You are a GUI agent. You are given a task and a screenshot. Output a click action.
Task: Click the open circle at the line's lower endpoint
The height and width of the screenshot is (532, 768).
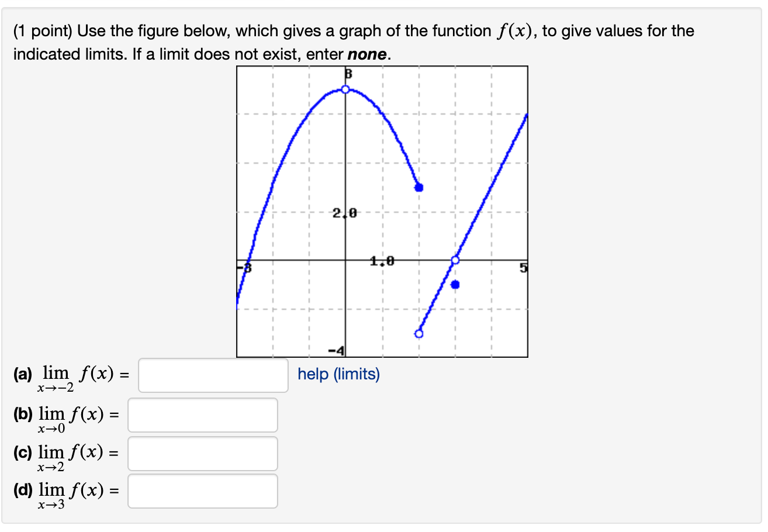418,333
